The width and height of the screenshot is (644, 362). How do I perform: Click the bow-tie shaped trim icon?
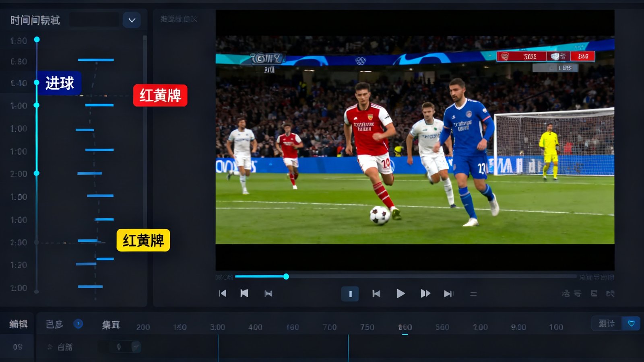click(268, 294)
